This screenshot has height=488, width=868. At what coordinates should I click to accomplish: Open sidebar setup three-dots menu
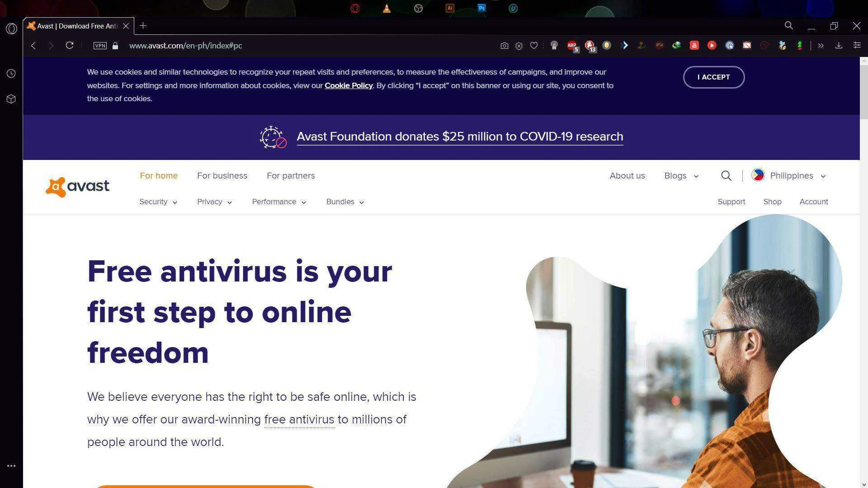click(x=11, y=466)
